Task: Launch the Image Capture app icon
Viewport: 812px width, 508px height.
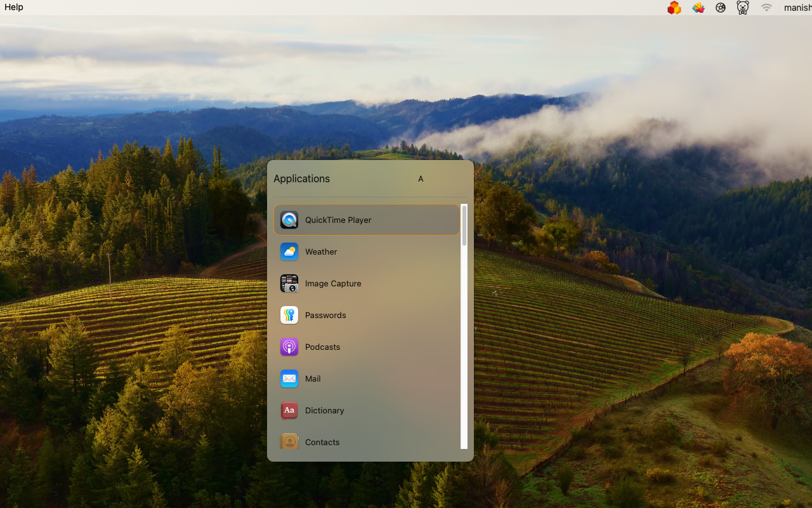Action: (x=289, y=283)
